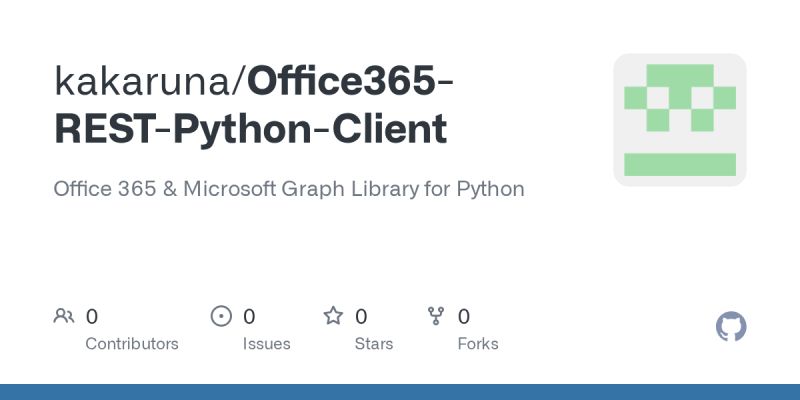Select the REST-Python-Client title line
This screenshot has width=800, height=400.
pos(250,130)
